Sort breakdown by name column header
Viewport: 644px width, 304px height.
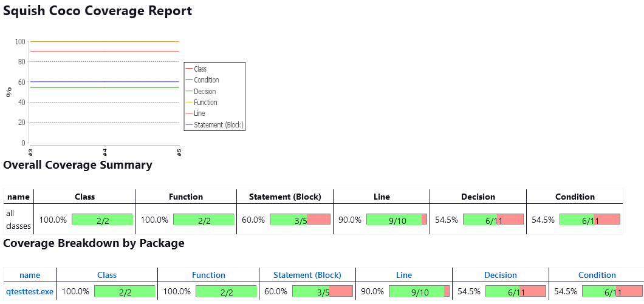(30, 275)
